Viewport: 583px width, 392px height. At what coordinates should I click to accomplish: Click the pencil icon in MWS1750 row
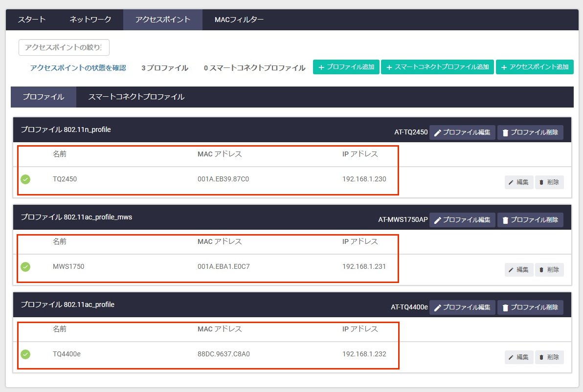click(x=511, y=270)
